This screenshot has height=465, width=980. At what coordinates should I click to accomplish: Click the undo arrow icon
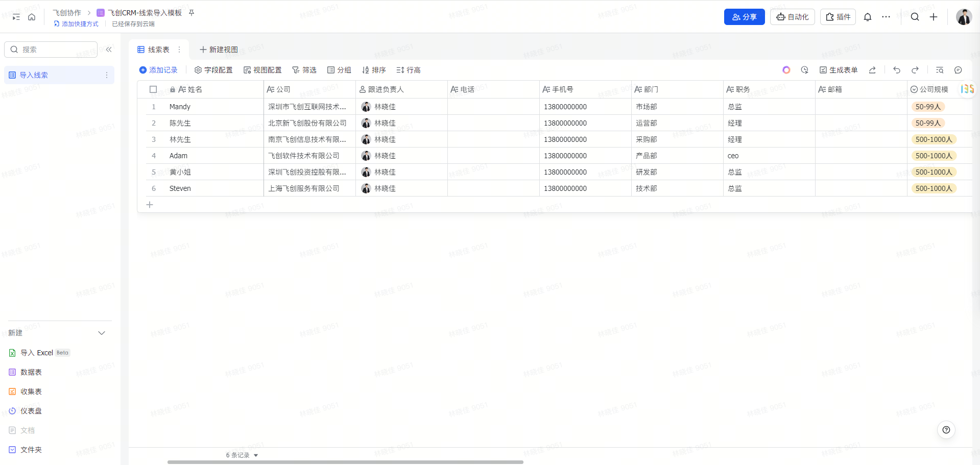(896, 70)
